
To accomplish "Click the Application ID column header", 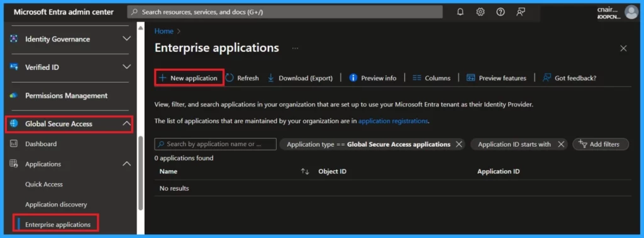I will [x=498, y=171].
